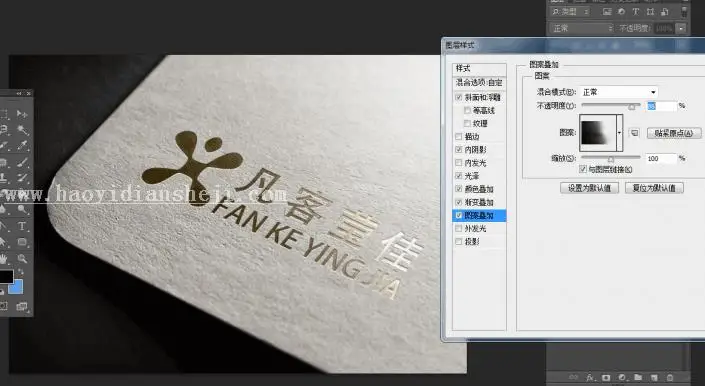Click the 设置为默认值 button
The height and width of the screenshot is (386, 705).
pyautogui.click(x=589, y=188)
